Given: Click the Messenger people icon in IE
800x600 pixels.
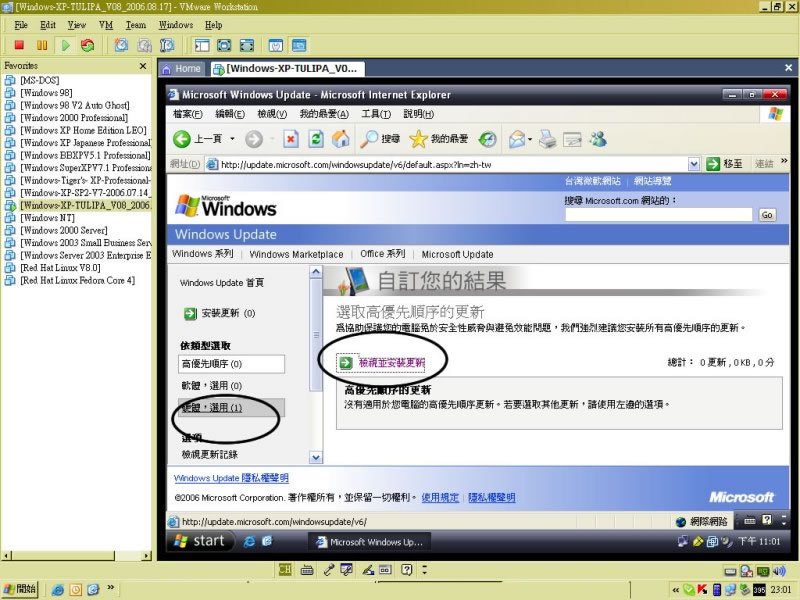Looking at the screenshot, I should click(598, 139).
